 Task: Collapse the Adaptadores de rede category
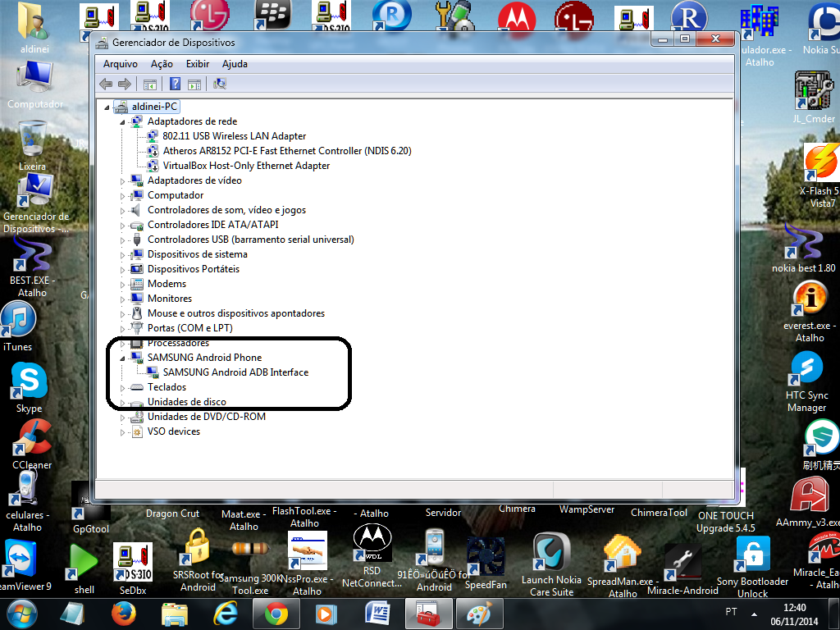tap(122, 122)
